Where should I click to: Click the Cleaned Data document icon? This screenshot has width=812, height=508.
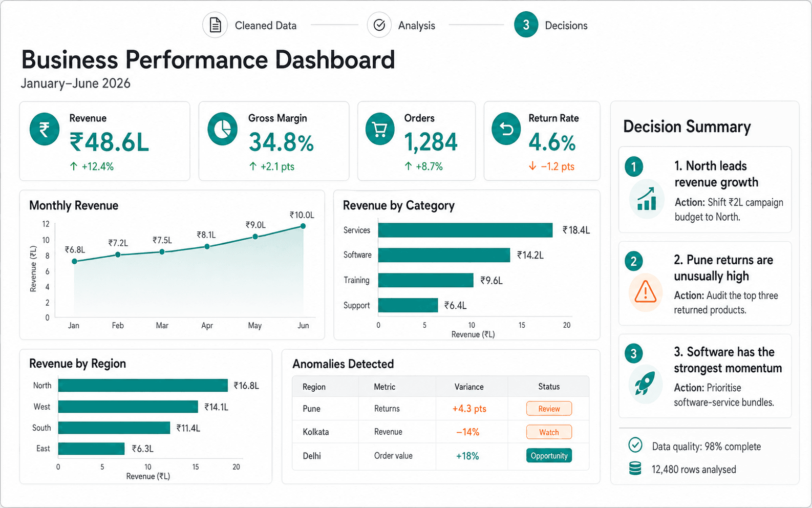coord(215,25)
